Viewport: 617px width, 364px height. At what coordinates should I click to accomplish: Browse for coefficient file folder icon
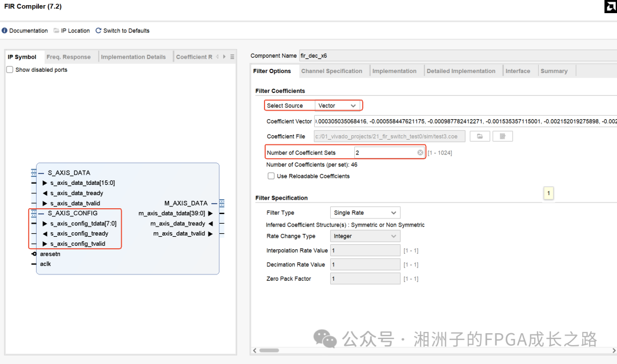[x=480, y=136]
